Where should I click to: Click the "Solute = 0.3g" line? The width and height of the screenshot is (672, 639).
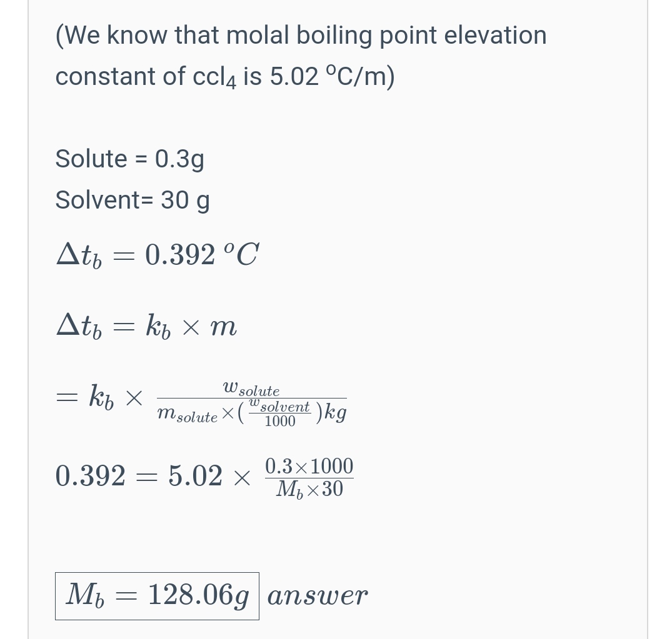tap(129, 159)
